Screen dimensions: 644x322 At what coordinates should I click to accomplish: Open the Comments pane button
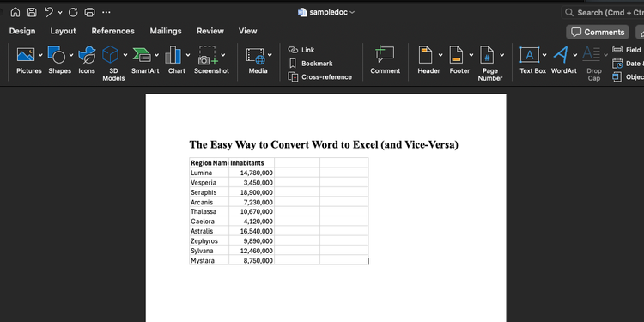coord(598,32)
